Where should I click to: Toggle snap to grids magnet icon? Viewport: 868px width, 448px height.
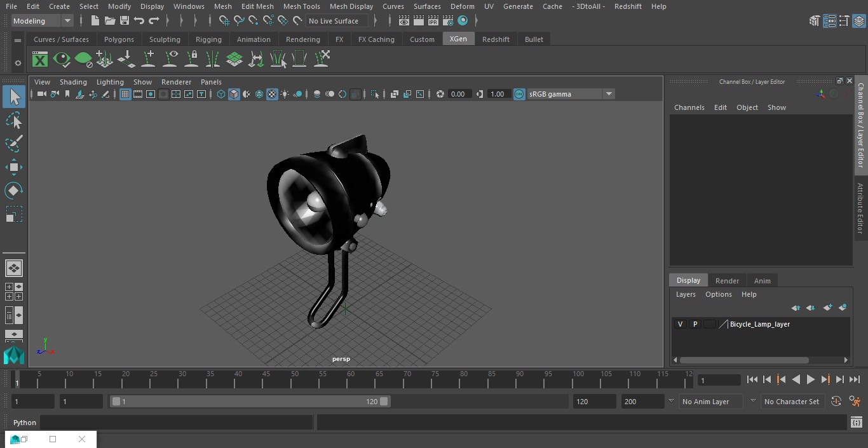pos(224,21)
